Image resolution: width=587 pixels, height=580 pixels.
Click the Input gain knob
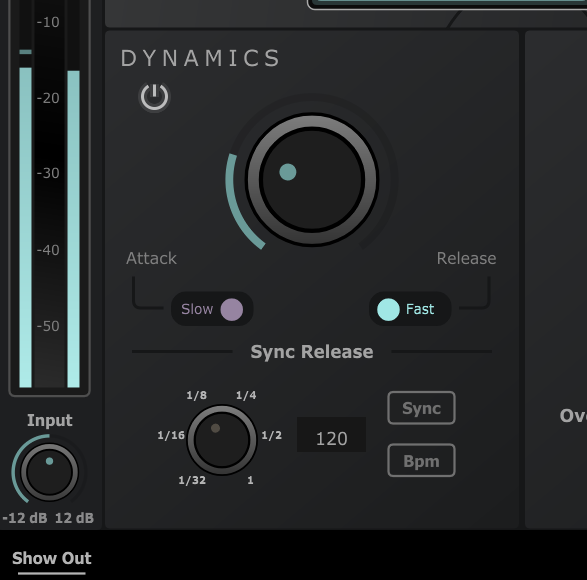point(49,473)
